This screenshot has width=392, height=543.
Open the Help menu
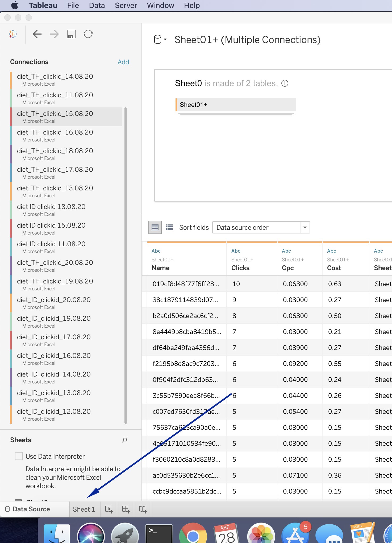192,5
